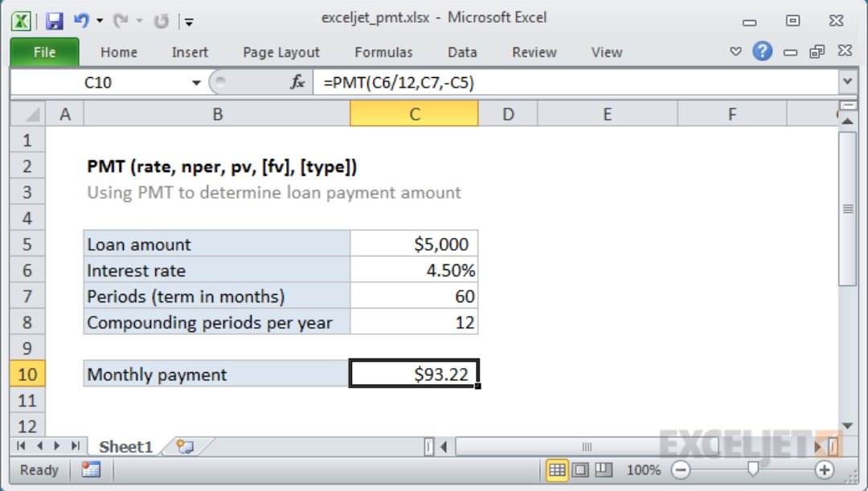Open the Review ribbon tab
Viewport: 868px width, 491px height.
[x=534, y=52]
